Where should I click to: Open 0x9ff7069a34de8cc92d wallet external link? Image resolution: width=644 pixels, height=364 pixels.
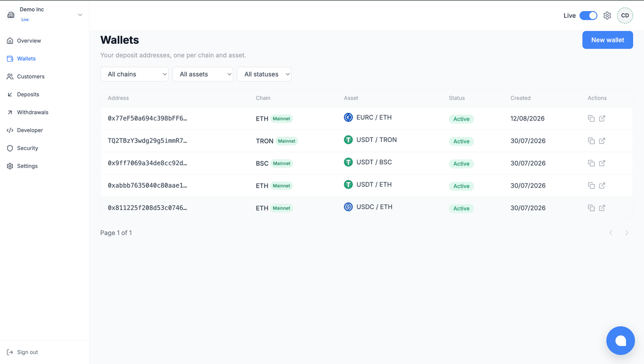click(x=602, y=163)
